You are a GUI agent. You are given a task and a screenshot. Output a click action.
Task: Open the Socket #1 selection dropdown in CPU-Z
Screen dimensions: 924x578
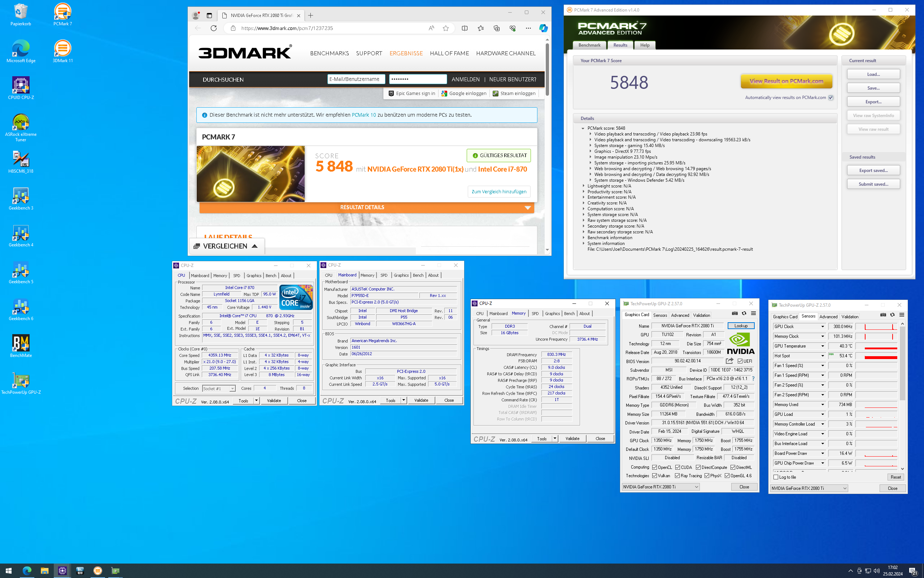tap(219, 388)
